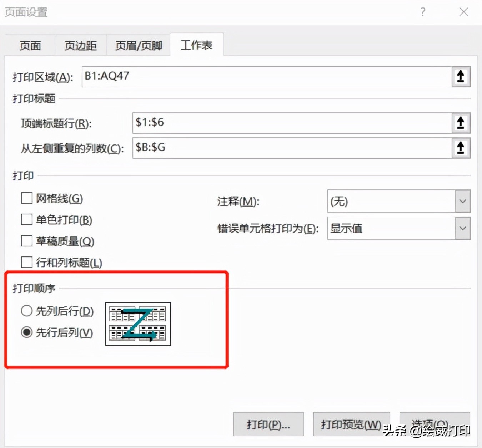Image resolution: width=482 pixels, height=448 pixels.
Task: Enable the 网格线 checkbox
Action: [x=26, y=198]
